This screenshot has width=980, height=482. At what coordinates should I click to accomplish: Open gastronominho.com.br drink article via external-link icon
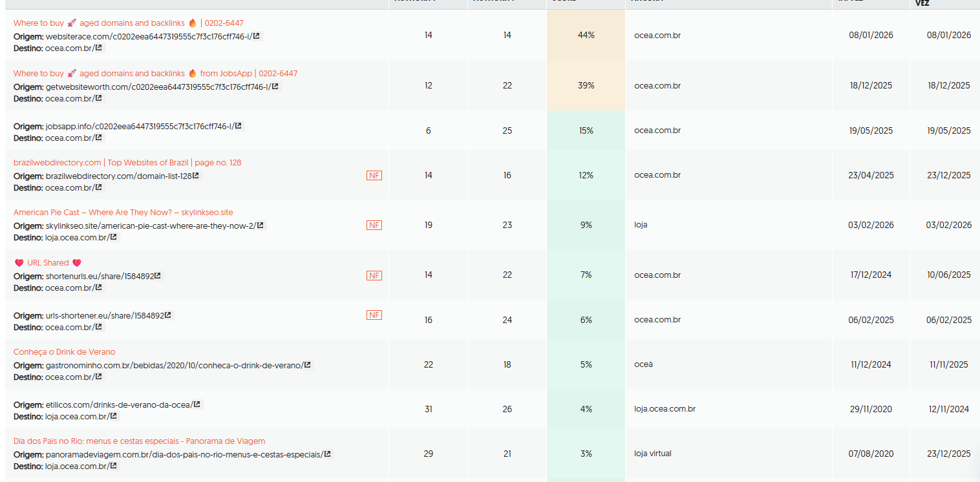coord(307,364)
